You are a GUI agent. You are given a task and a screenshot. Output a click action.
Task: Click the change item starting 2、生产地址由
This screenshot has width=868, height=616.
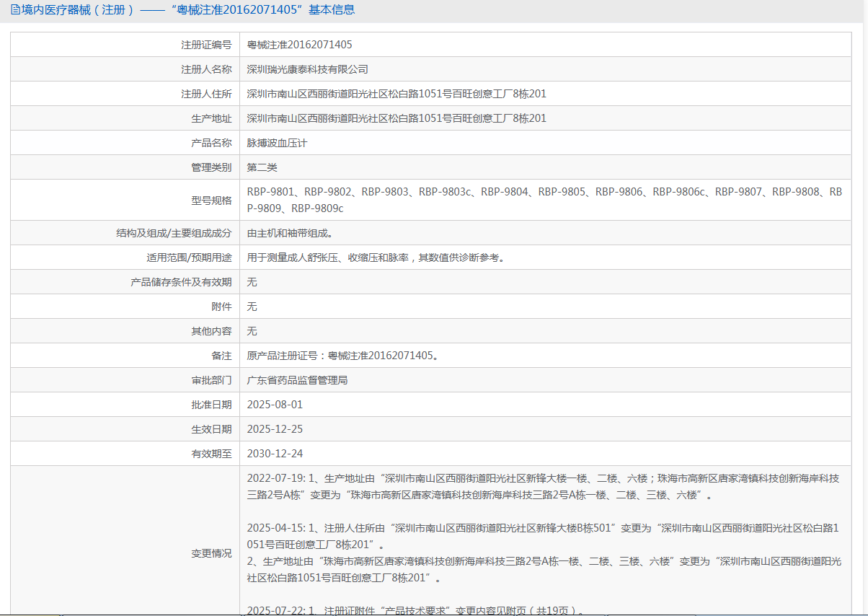coord(544,570)
